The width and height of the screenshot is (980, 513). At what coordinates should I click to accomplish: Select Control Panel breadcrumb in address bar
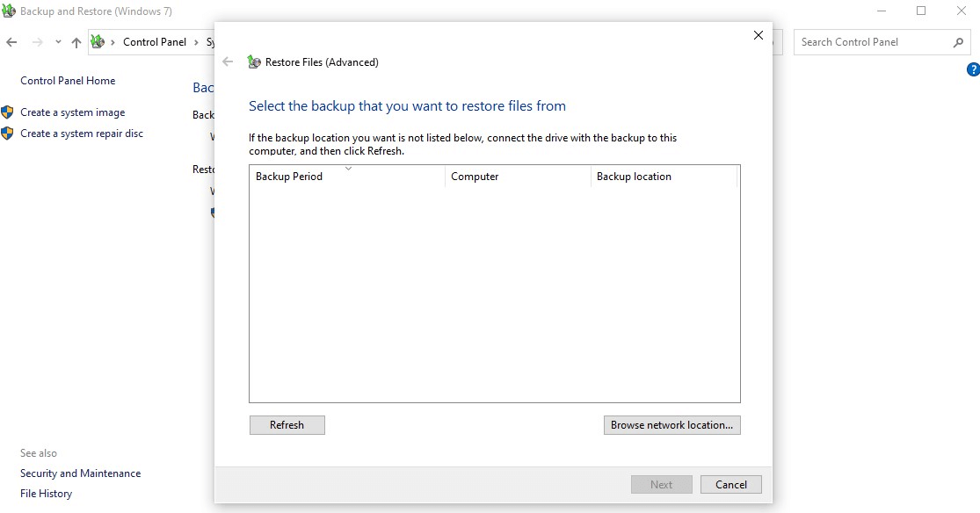coord(155,42)
